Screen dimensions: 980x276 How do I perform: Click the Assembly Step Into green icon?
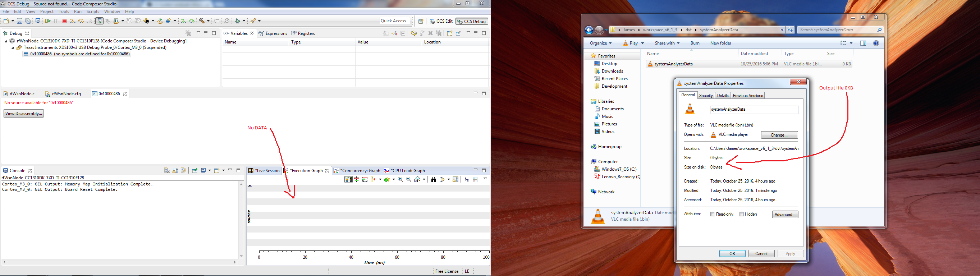point(183,21)
